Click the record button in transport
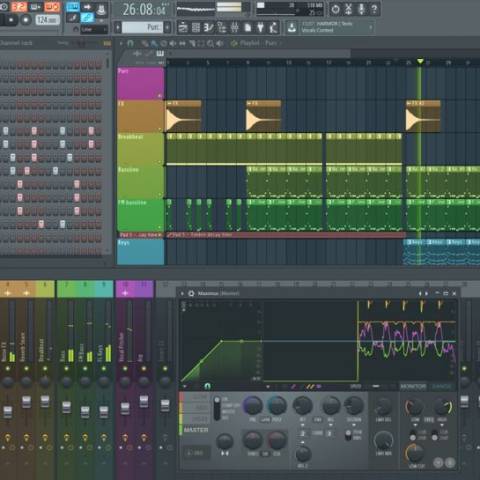This screenshot has width=480, height=480. [x=25, y=20]
